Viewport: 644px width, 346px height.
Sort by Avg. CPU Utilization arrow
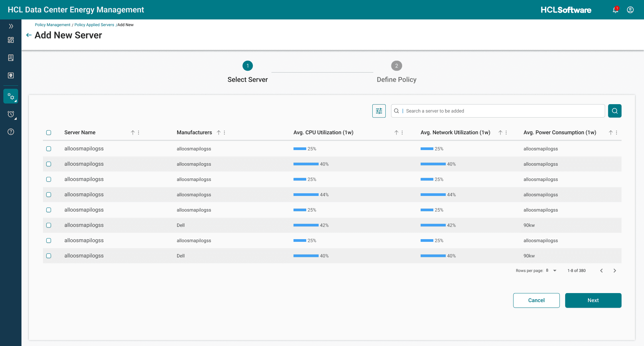[x=396, y=133]
